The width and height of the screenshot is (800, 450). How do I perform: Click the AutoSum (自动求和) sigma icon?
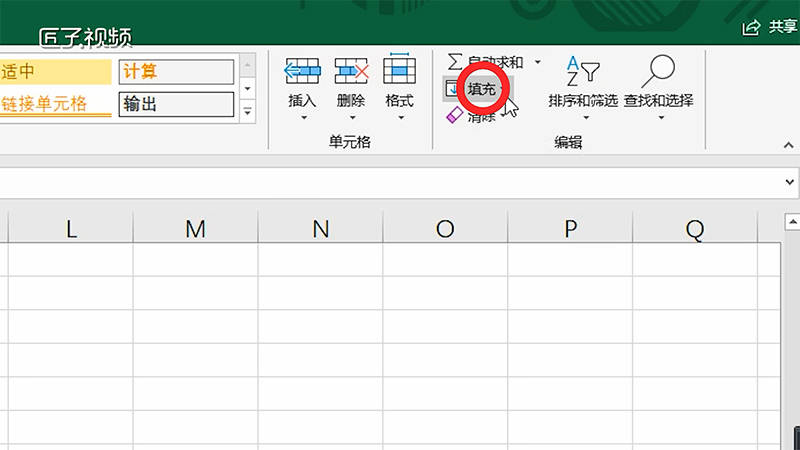[x=456, y=62]
